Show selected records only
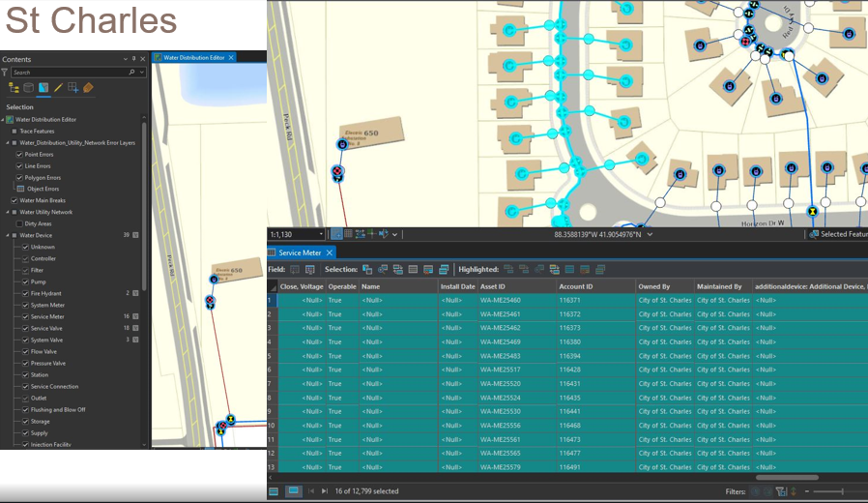Image resolution: width=868 pixels, height=503 pixels. click(294, 490)
